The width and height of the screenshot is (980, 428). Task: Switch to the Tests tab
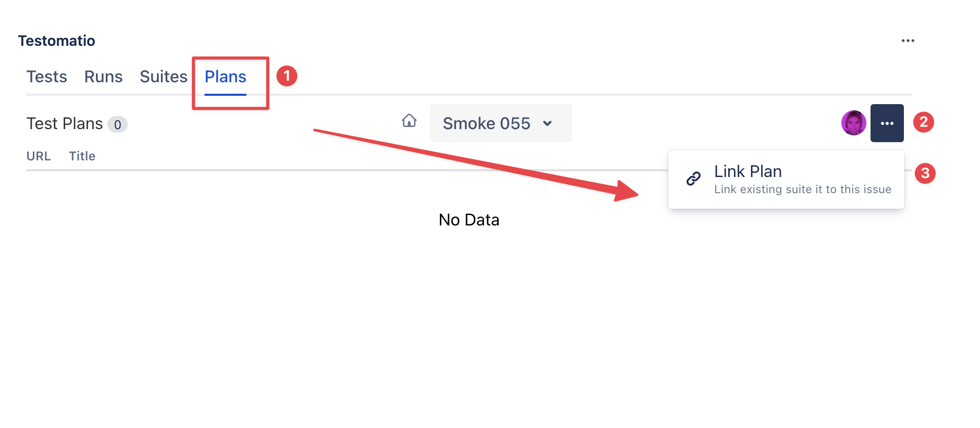click(x=47, y=77)
